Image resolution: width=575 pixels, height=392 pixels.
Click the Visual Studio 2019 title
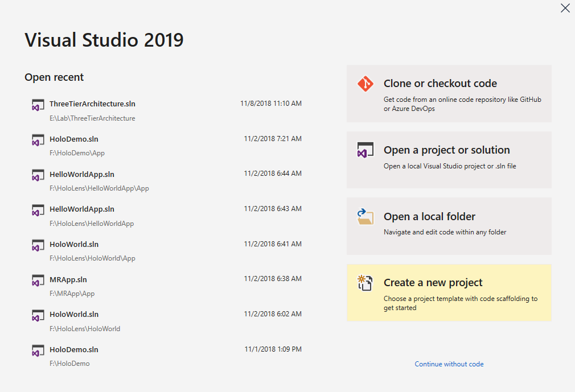(104, 40)
